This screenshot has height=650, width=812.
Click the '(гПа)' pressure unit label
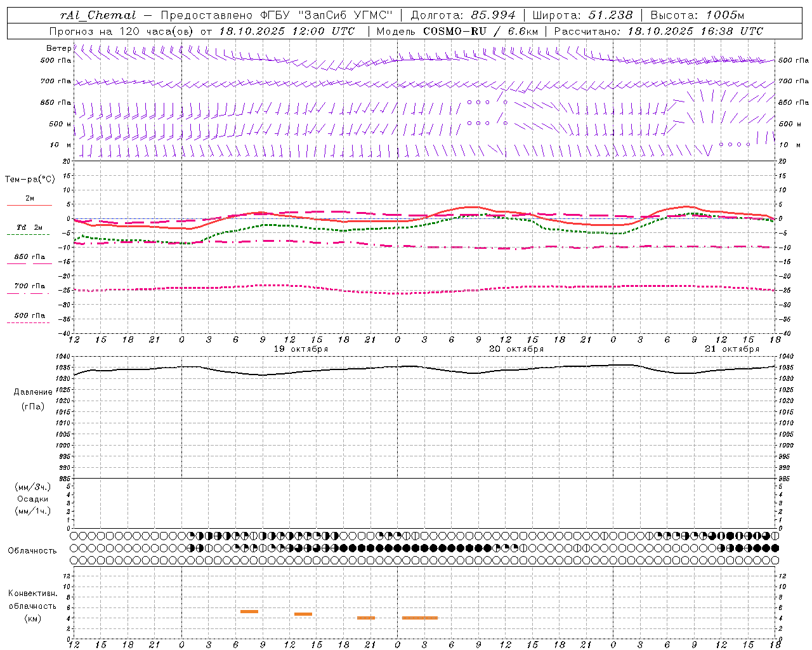(x=33, y=406)
